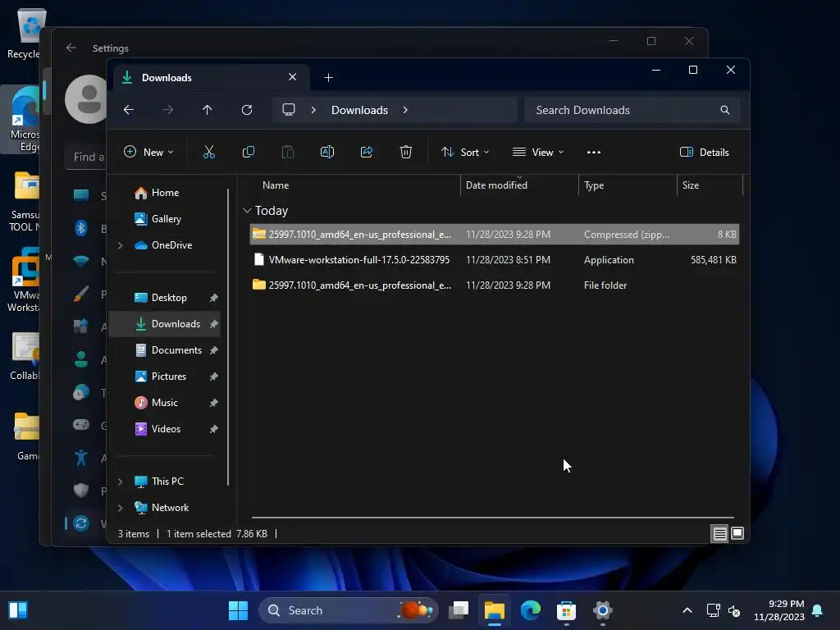Open Task View on taskbar

pyautogui.click(x=459, y=610)
